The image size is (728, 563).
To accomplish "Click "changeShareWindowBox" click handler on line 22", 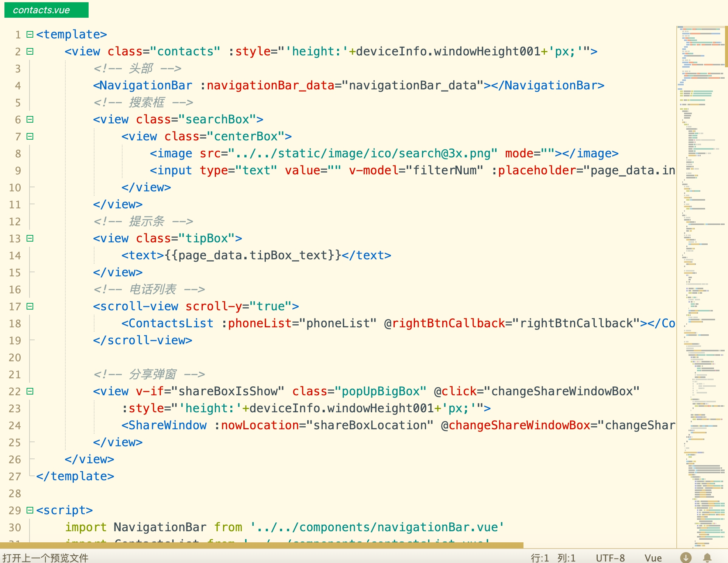I will [x=562, y=391].
